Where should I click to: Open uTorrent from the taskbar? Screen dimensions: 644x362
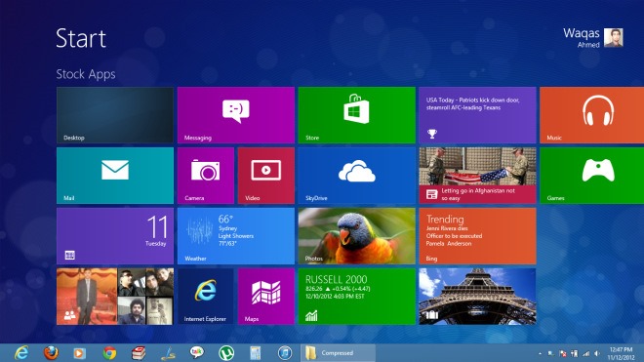(226, 353)
